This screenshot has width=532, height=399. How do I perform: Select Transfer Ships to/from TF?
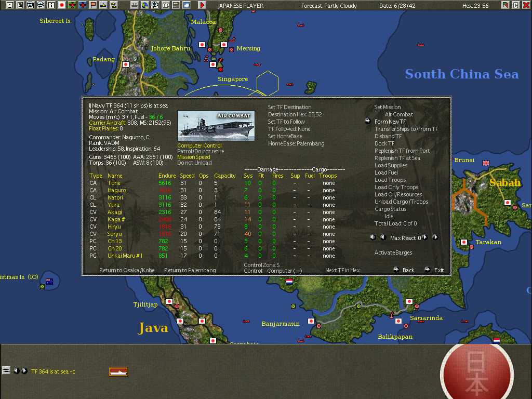pos(406,129)
